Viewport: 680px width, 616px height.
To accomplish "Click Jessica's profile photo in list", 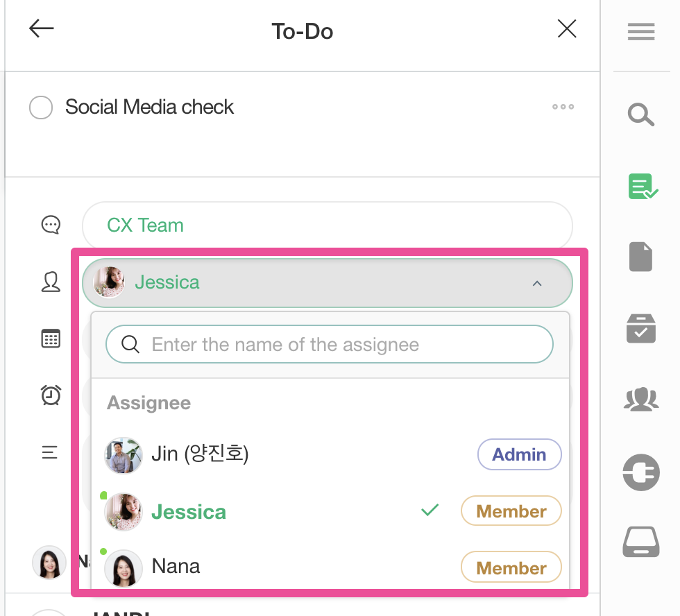I will (x=124, y=511).
